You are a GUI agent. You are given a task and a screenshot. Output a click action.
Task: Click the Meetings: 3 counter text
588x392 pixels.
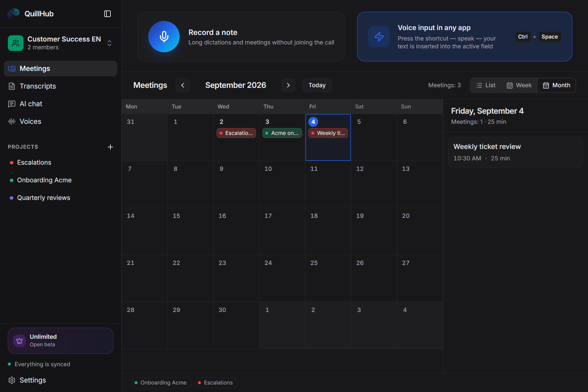pyautogui.click(x=445, y=85)
